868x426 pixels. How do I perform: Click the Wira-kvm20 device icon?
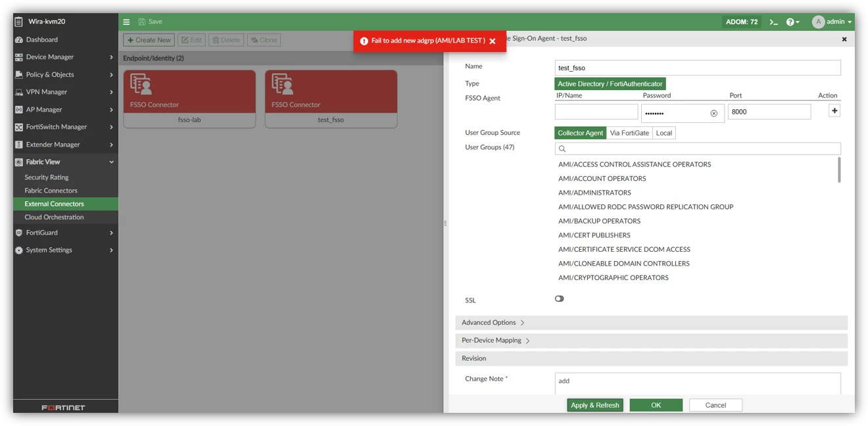[19, 22]
